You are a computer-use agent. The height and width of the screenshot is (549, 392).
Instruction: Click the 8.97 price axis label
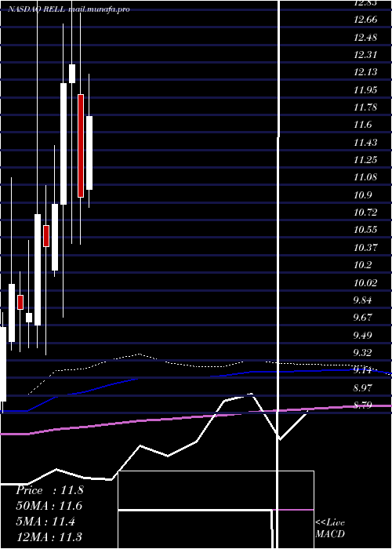362,387
